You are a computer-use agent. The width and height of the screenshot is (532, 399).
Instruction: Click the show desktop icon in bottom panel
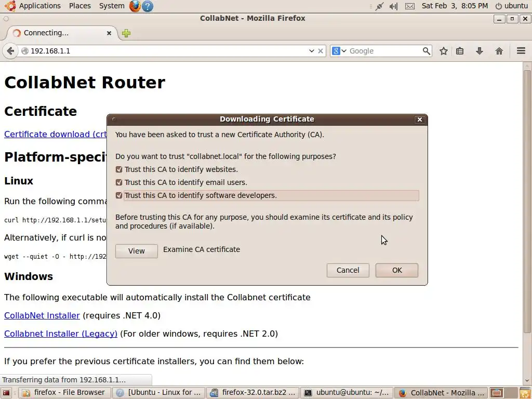pyautogui.click(x=6, y=393)
